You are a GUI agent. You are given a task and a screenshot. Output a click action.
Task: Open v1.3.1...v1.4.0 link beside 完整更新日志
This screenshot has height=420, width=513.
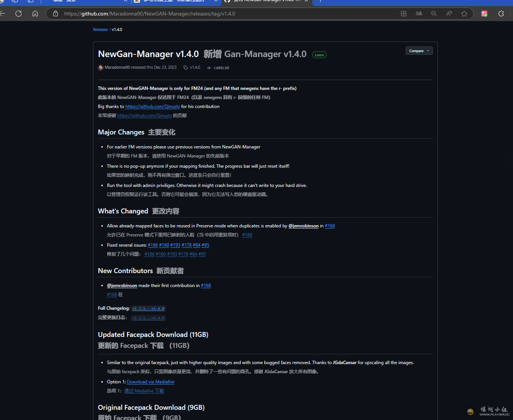[148, 318]
